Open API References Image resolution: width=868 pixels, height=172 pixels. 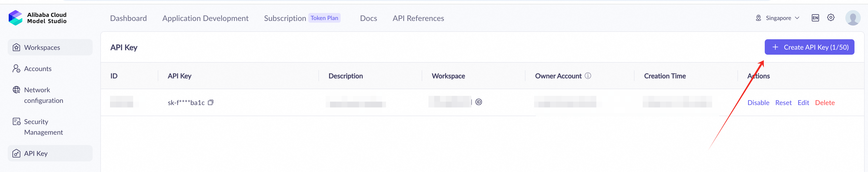click(x=418, y=18)
